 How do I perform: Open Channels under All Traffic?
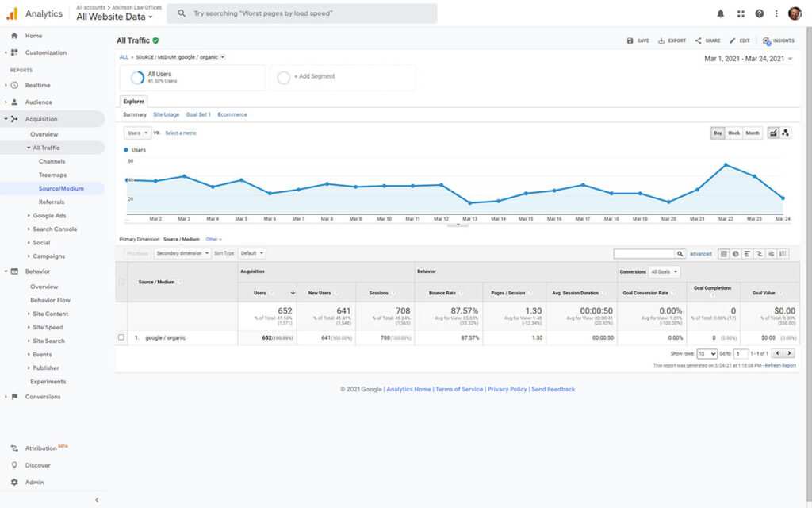[x=52, y=162]
